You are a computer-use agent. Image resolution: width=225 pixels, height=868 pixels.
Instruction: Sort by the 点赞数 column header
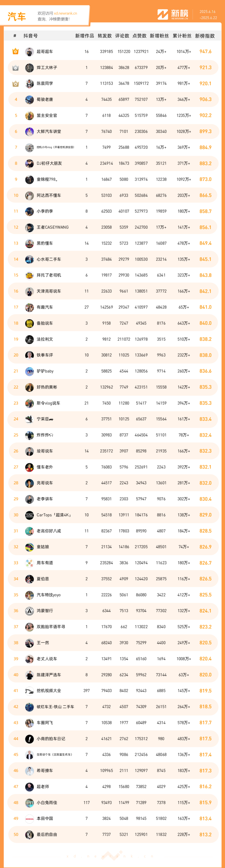pyautogui.click(x=140, y=36)
